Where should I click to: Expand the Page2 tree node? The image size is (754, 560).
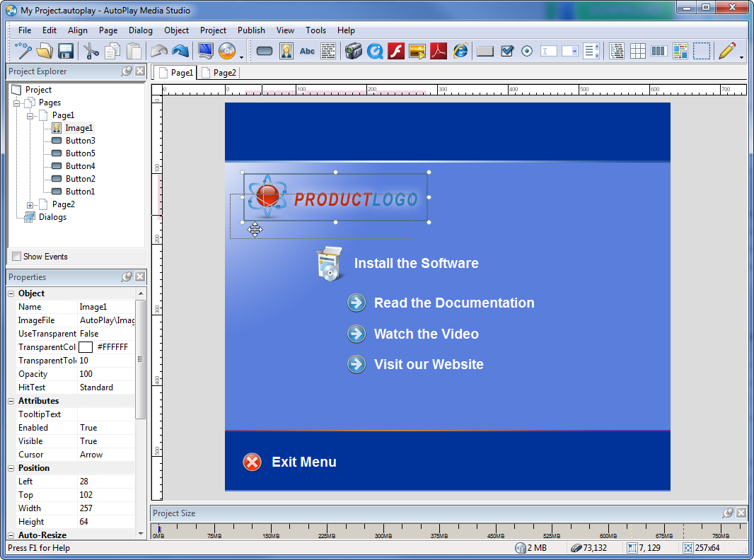30,204
